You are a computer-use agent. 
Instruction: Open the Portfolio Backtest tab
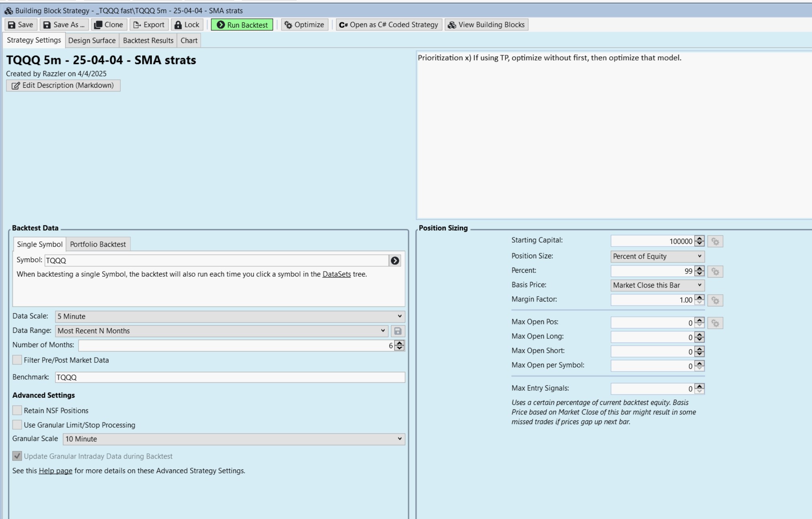point(98,244)
